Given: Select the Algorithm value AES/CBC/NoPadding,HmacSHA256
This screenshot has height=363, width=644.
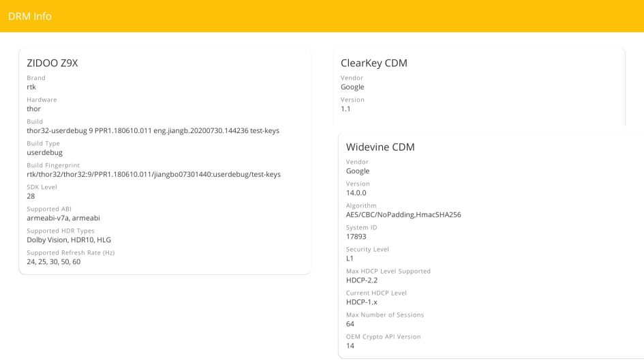Looking at the screenshot, I should (x=403, y=215).
